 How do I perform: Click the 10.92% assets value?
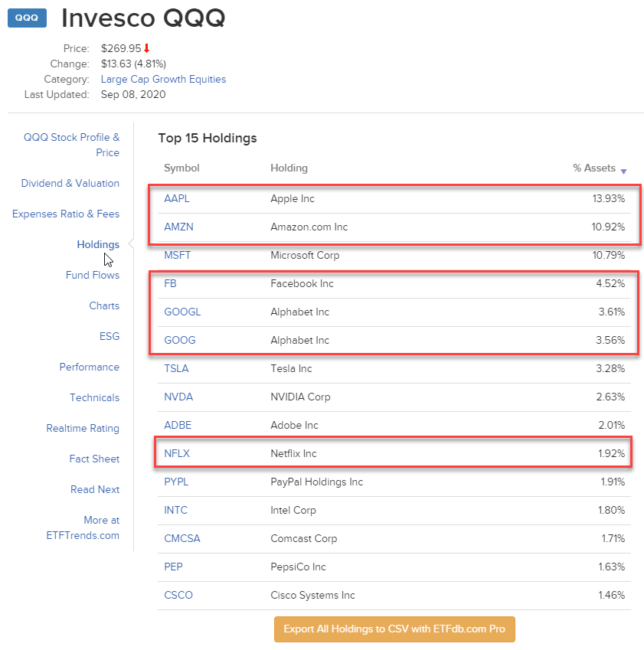[x=608, y=227]
